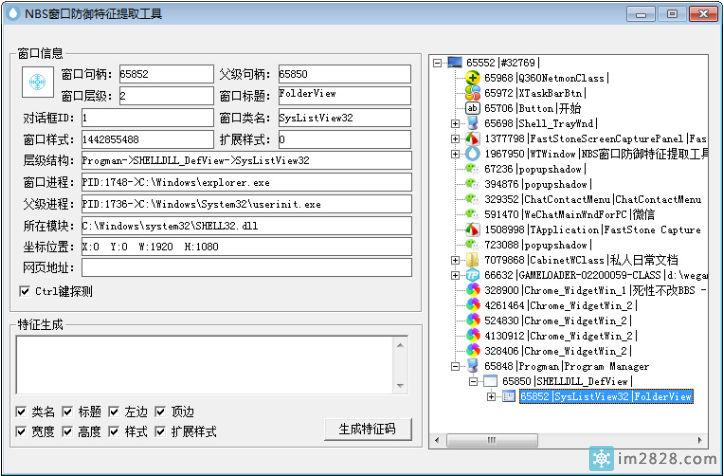Click the GAMELOADER class node icon
The image size is (724, 476).
[473, 275]
